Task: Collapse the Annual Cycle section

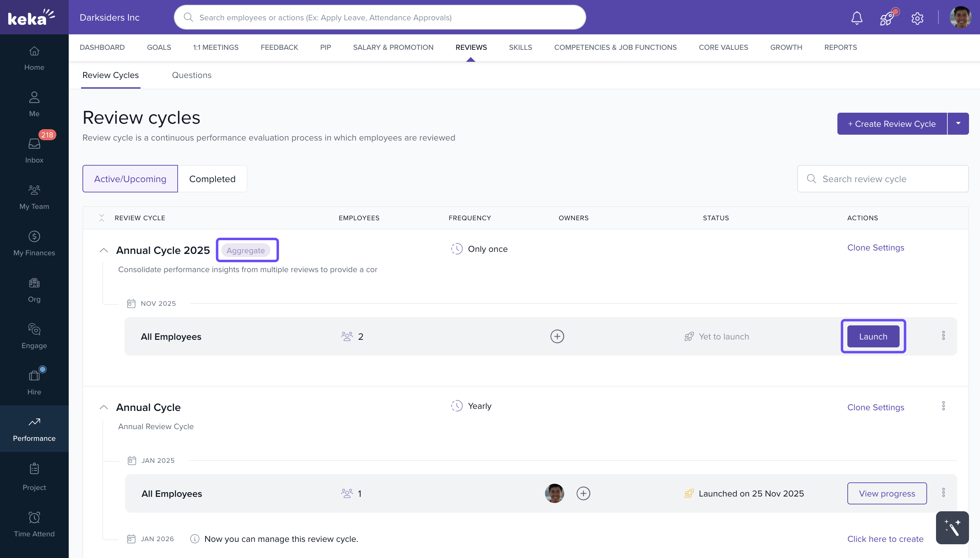Action: 103,407
